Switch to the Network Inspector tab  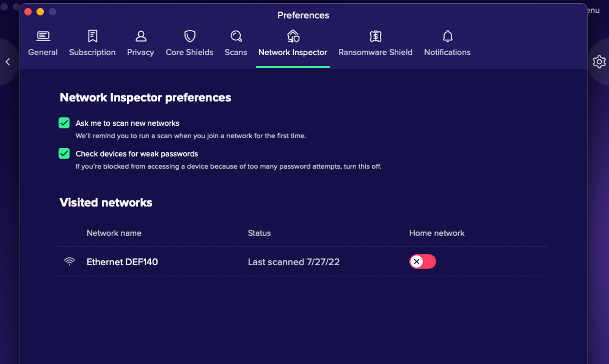point(293,42)
